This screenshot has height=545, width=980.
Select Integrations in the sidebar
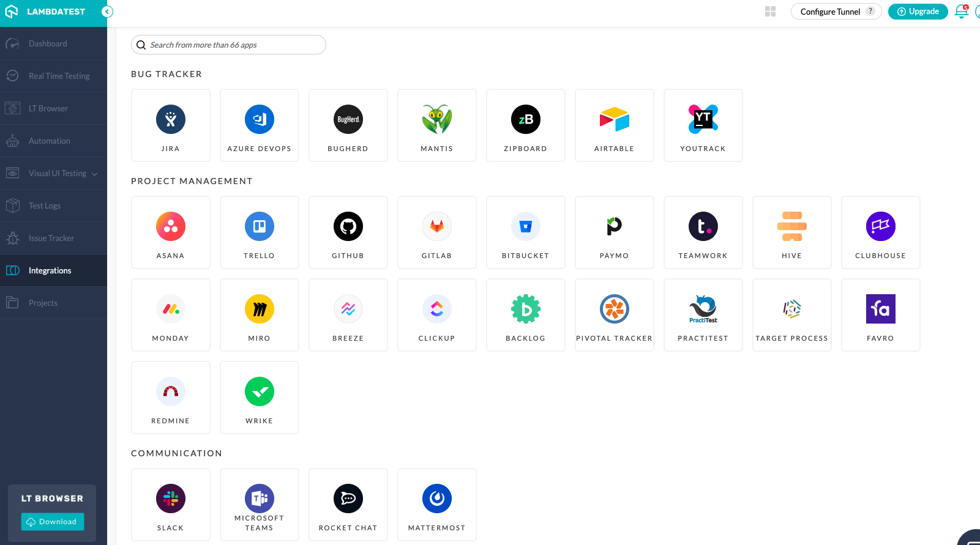[53, 270]
